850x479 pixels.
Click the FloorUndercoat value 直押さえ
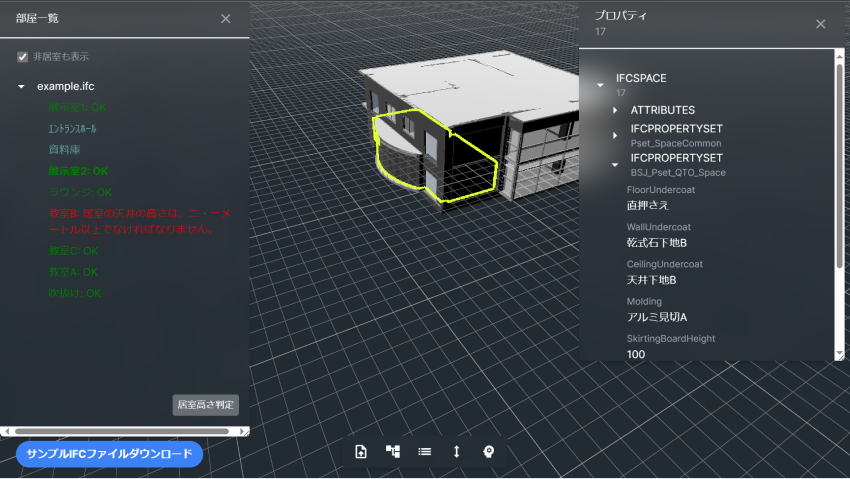click(647, 205)
